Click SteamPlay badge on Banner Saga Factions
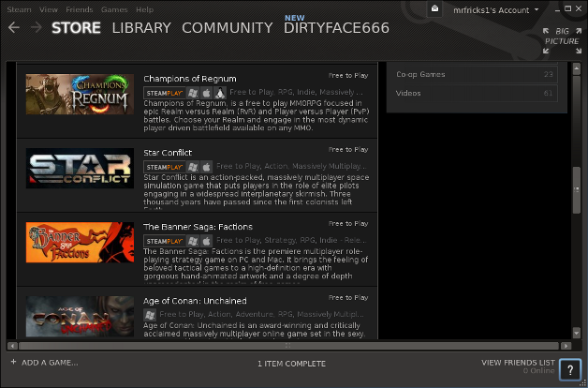 pos(165,241)
